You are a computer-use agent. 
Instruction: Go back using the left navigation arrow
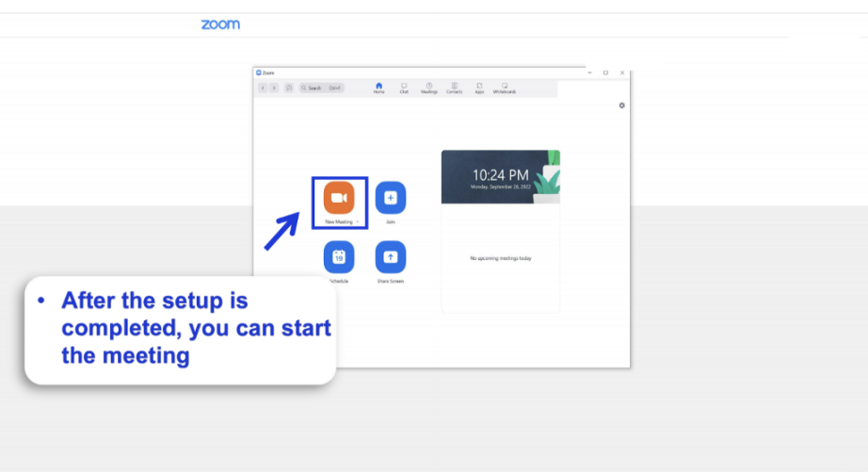[x=264, y=88]
